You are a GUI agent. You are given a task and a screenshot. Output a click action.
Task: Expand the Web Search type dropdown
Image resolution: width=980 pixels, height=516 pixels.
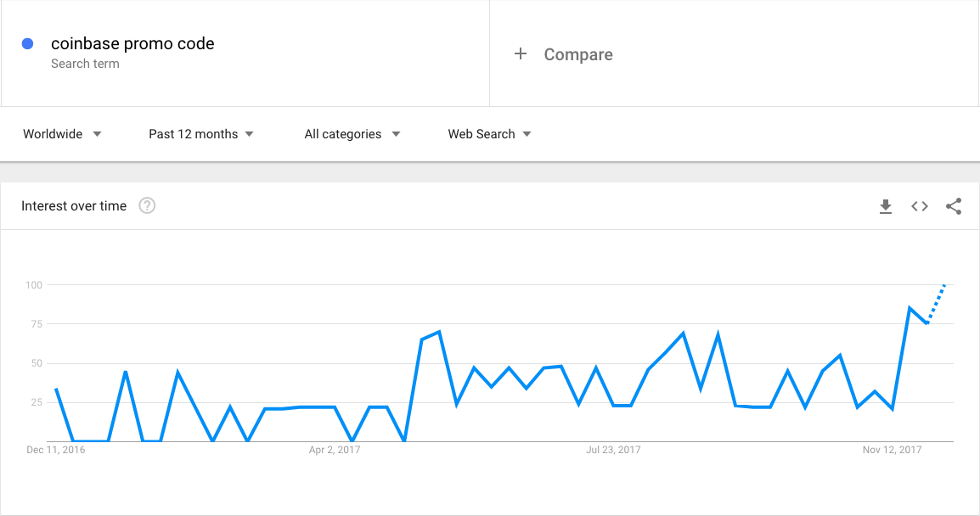pyautogui.click(x=489, y=134)
